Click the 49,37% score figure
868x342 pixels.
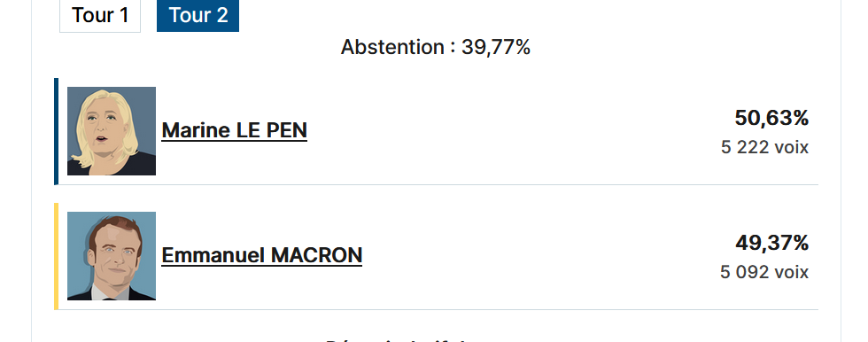(x=772, y=243)
